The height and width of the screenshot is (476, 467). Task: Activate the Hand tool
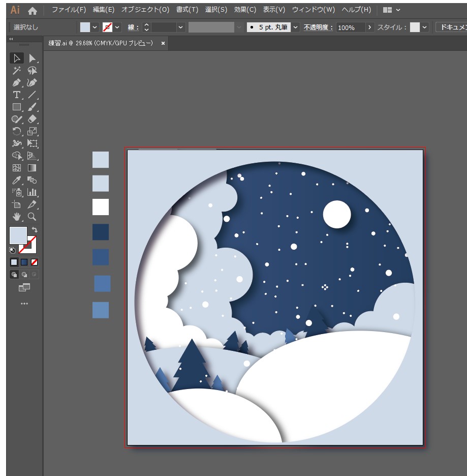coord(17,217)
